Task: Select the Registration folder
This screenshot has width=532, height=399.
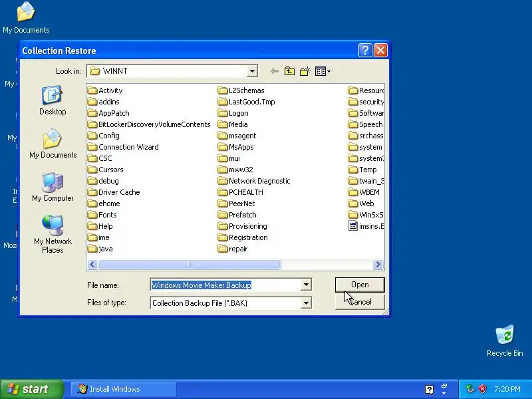Action: click(243, 237)
